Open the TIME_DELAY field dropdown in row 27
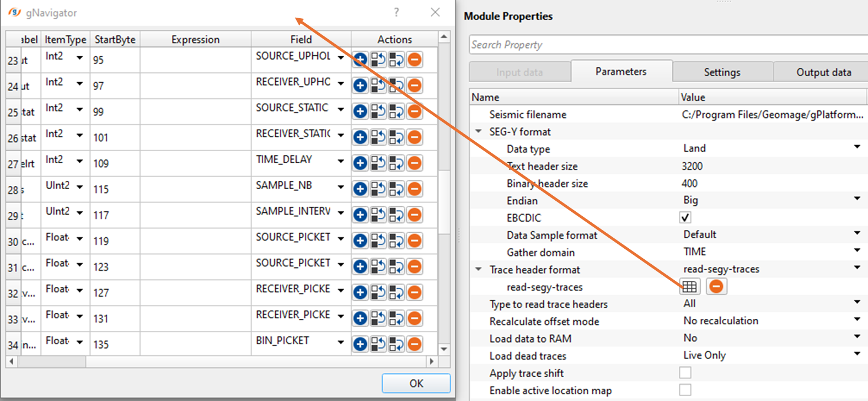 pos(341,161)
